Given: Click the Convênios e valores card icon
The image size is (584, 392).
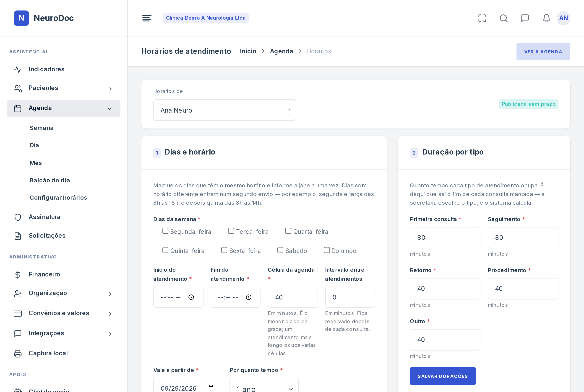Looking at the screenshot, I should coord(18,313).
